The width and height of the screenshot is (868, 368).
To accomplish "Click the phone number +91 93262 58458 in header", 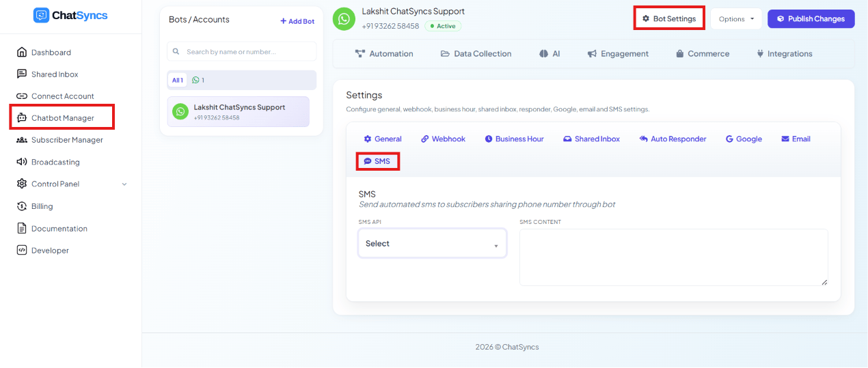I will 390,26.
